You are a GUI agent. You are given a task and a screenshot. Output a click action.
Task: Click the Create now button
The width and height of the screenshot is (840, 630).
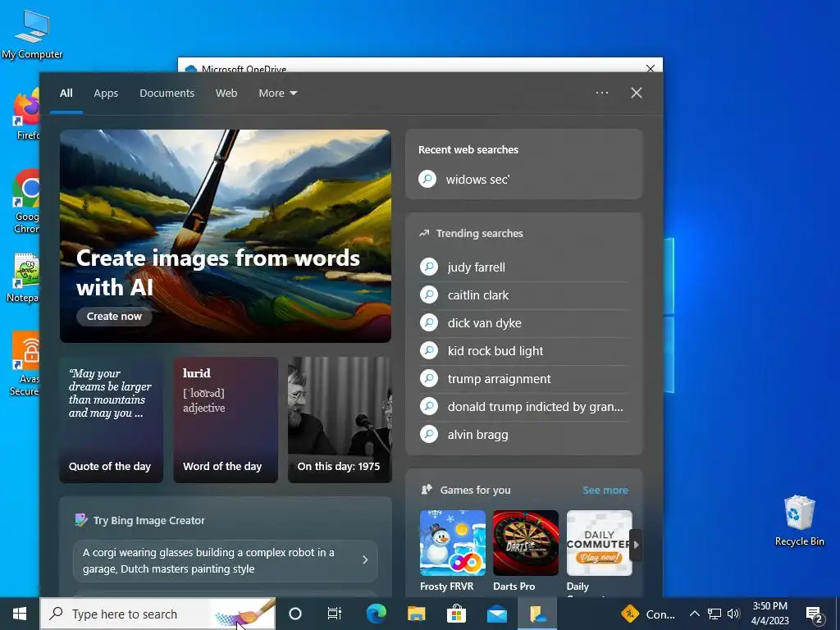click(x=114, y=316)
